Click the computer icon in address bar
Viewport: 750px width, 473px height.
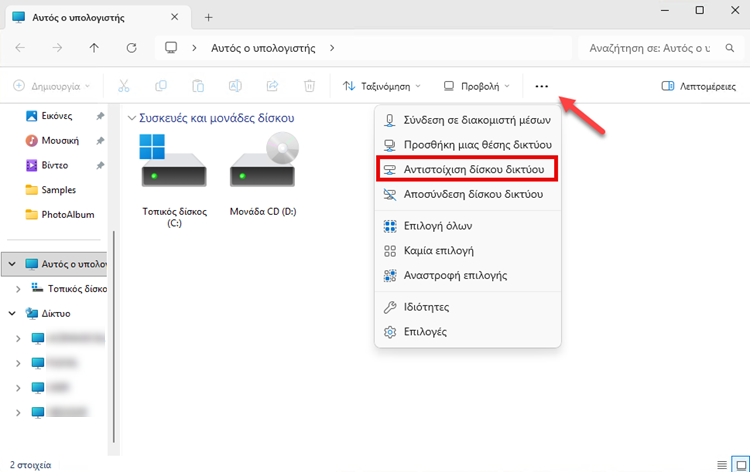tap(171, 48)
